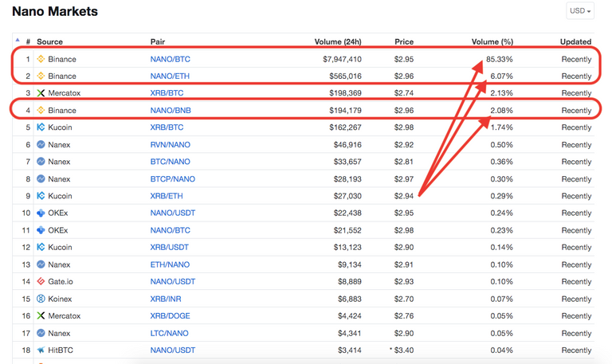Click Binance logo in NANO/ETH row
This screenshot has width=612, height=364.
(x=41, y=76)
